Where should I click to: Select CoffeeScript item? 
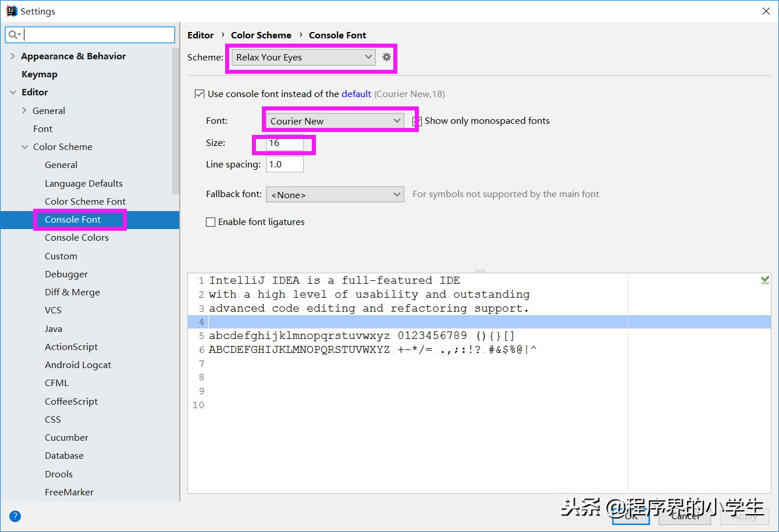point(71,402)
